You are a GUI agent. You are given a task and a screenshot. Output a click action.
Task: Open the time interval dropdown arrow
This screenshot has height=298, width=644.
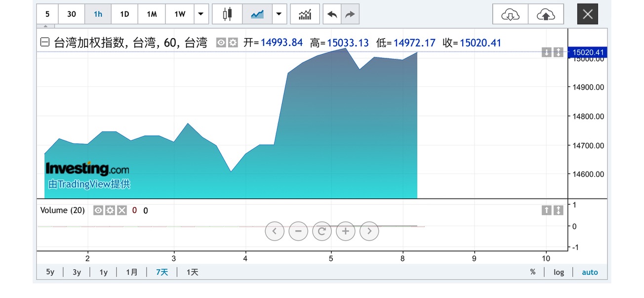pyautogui.click(x=201, y=14)
